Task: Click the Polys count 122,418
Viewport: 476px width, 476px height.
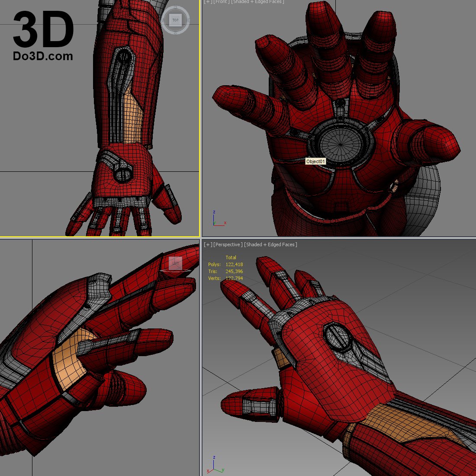Action: (x=234, y=264)
